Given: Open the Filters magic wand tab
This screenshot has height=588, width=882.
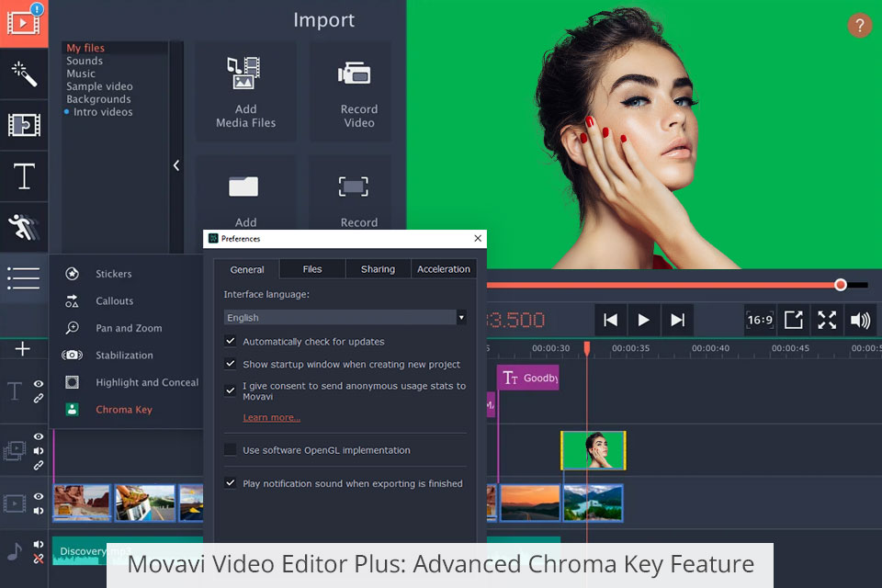Looking at the screenshot, I should click(x=24, y=73).
